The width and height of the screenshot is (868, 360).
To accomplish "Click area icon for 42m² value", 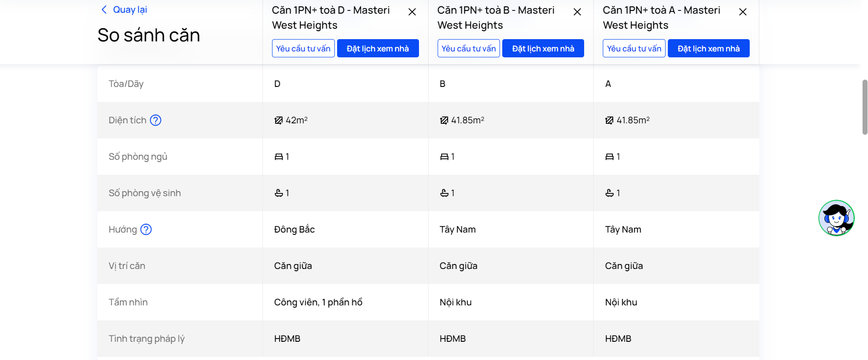I will click(278, 120).
